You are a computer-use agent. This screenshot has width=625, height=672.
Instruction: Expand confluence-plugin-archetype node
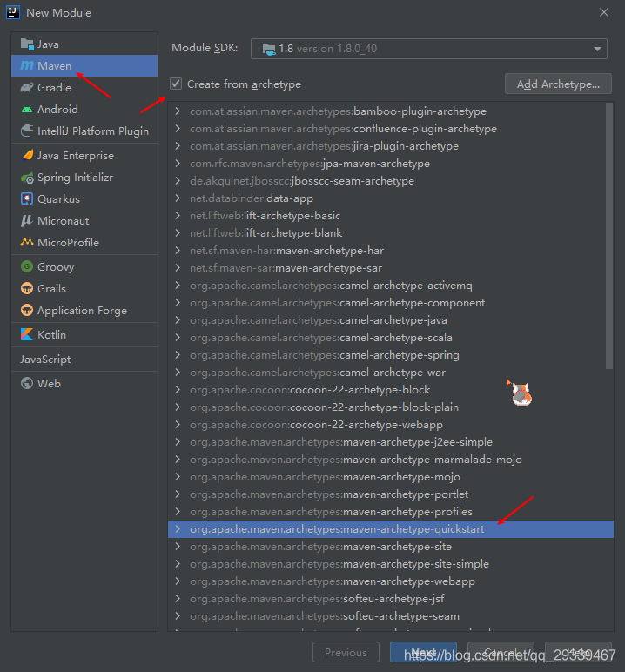(x=178, y=129)
